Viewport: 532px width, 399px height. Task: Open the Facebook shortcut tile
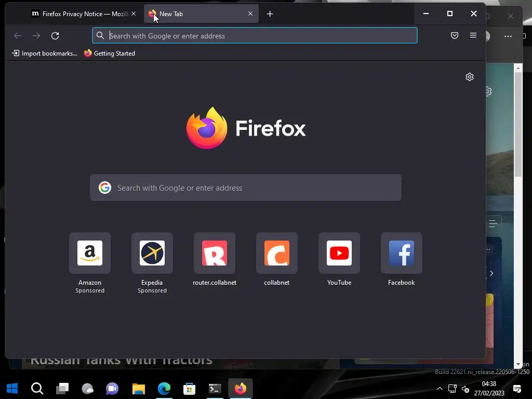[x=402, y=253]
